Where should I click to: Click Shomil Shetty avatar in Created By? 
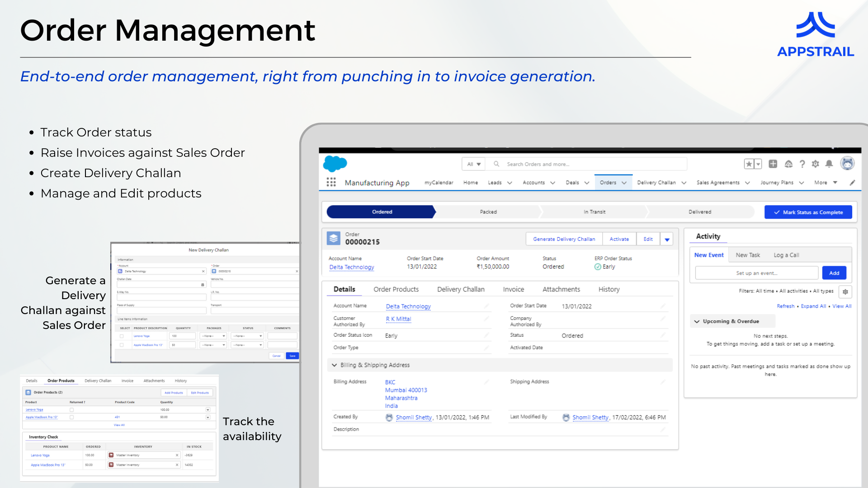coord(389,418)
